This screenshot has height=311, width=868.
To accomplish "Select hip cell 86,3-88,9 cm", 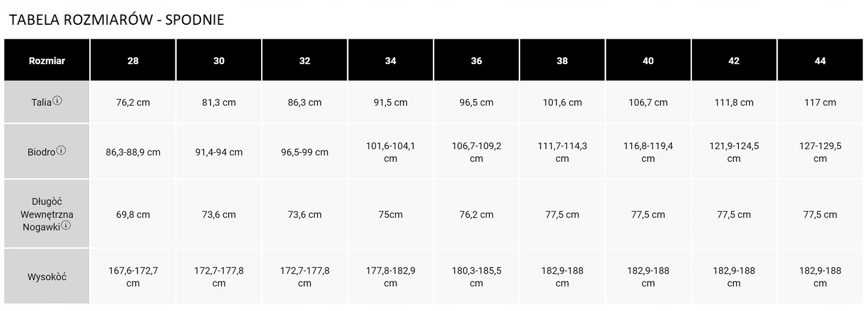I will coord(133,152).
